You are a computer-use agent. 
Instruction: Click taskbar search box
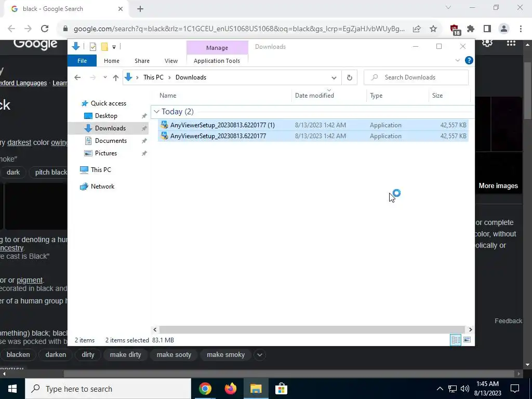[108, 389]
